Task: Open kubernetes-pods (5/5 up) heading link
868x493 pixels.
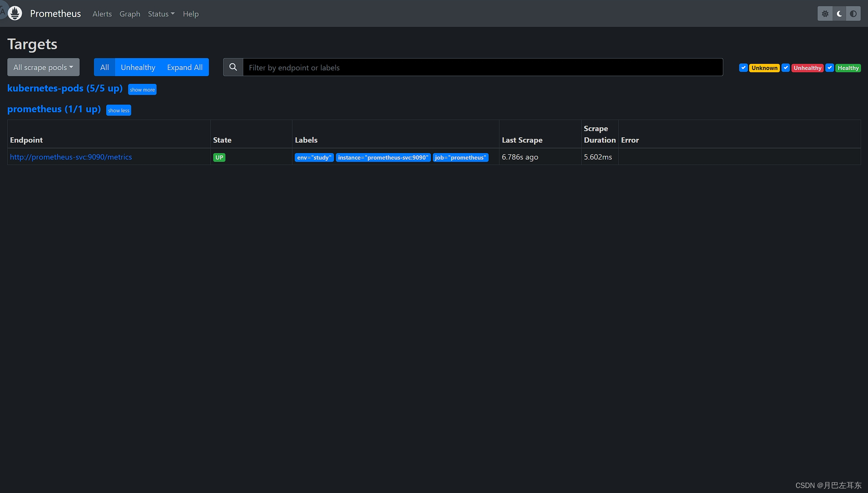Action: 65,88
